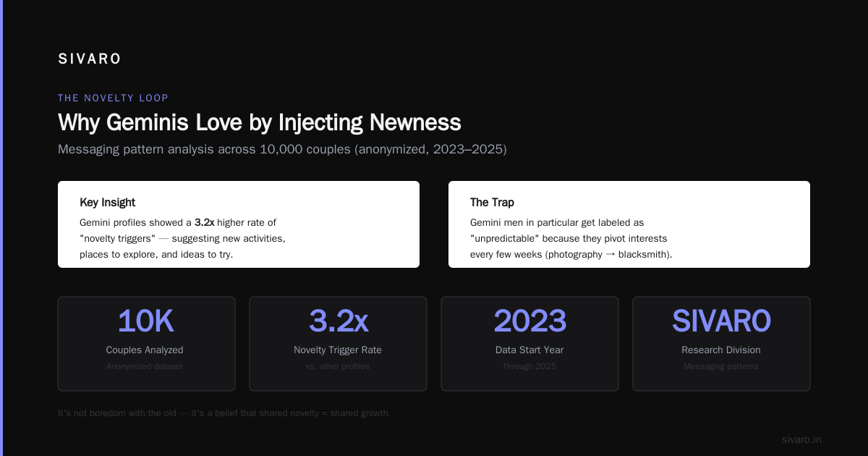The image size is (868, 456).
Task: Select the 2023 Data Start Year card
Action: point(529,344)
